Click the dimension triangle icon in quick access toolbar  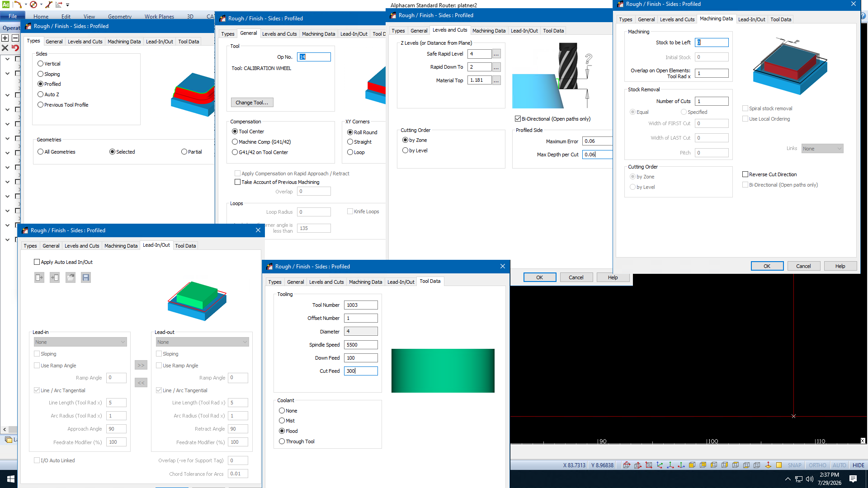[x=59, y=5]
